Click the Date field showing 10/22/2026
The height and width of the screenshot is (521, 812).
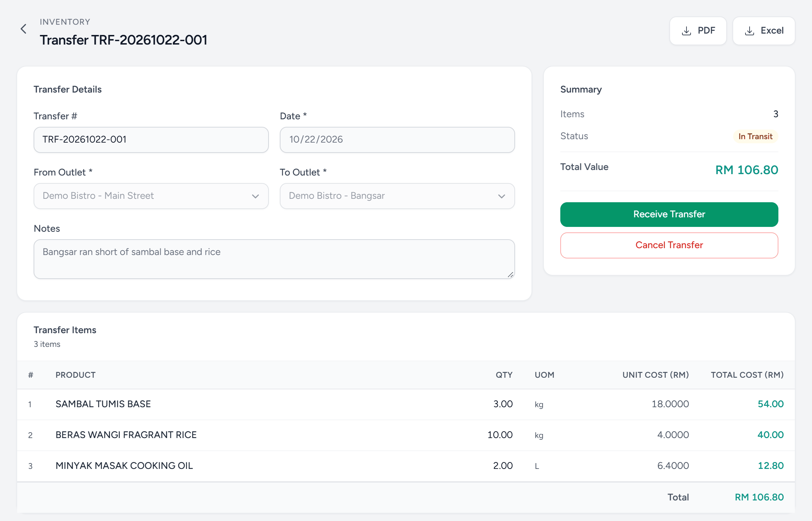point(397,140)
